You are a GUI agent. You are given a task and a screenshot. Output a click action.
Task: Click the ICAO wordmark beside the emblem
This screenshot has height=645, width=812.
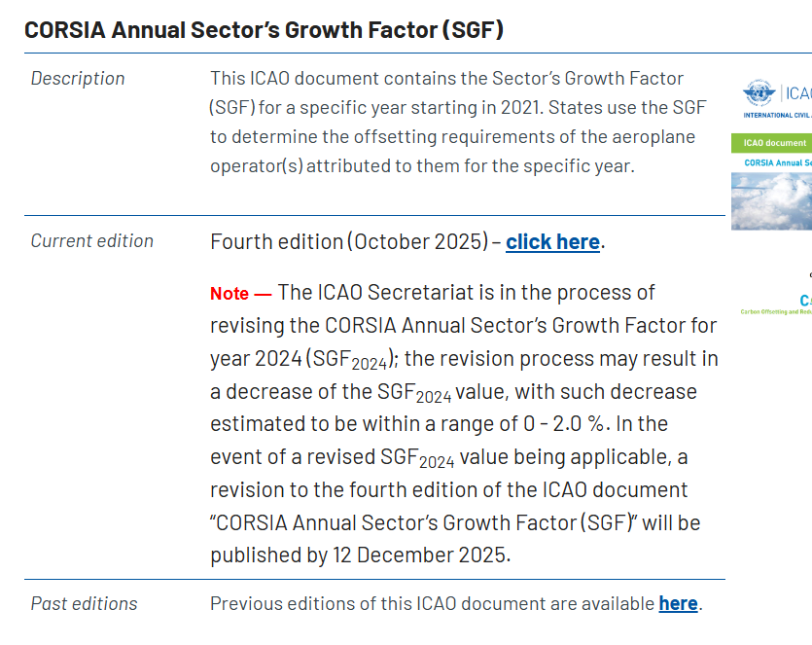(798, 93)
